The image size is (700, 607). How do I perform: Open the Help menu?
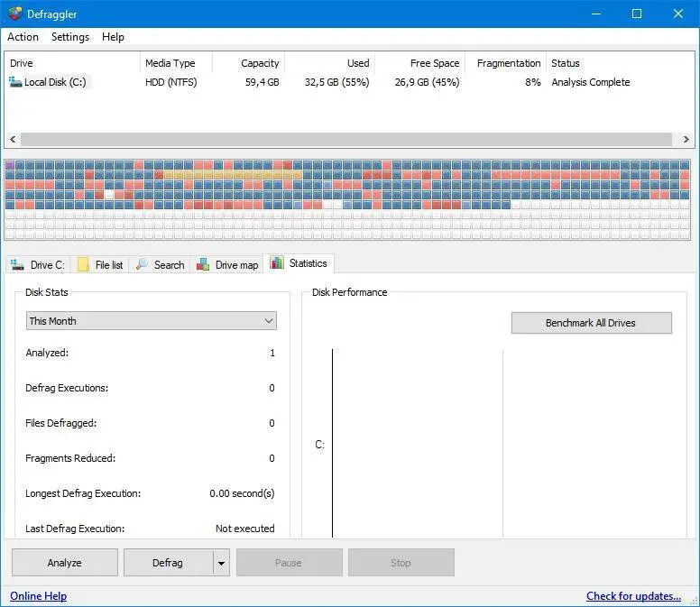[x=113, y=37]
